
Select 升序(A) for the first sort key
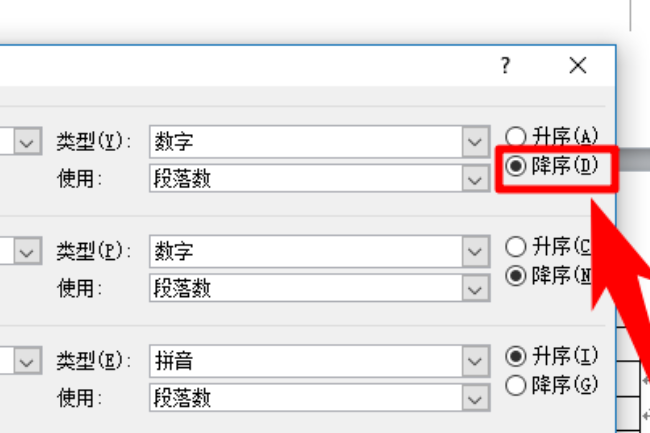click(x=516, y=136)
